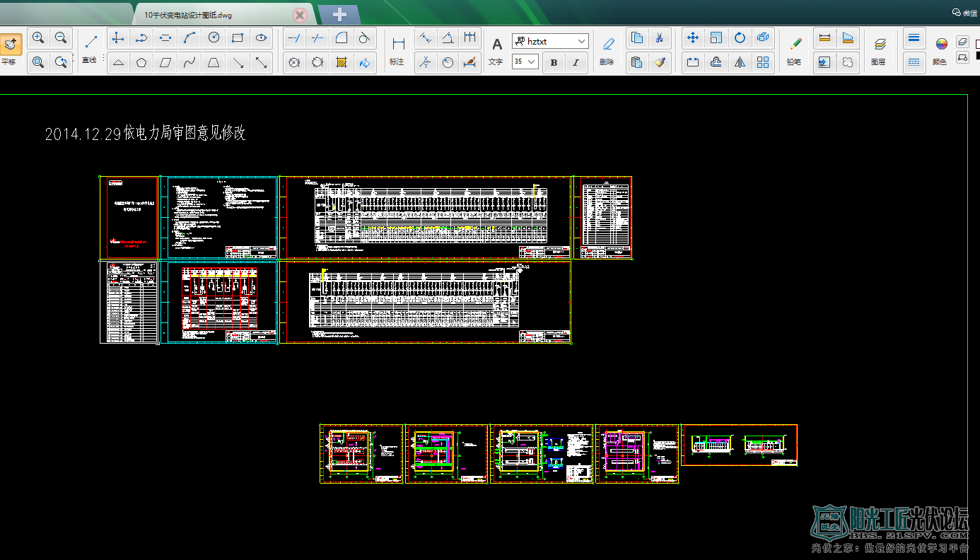Select the triangle shape tool
The width and height of the screenshot is (980, 560).
click(119, 62)
